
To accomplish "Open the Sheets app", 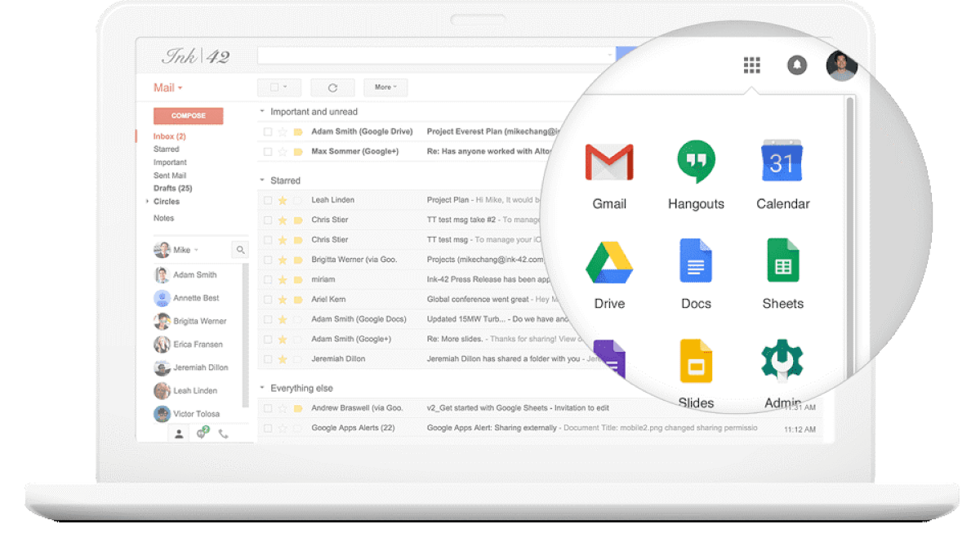I will [x=782, y=261].
